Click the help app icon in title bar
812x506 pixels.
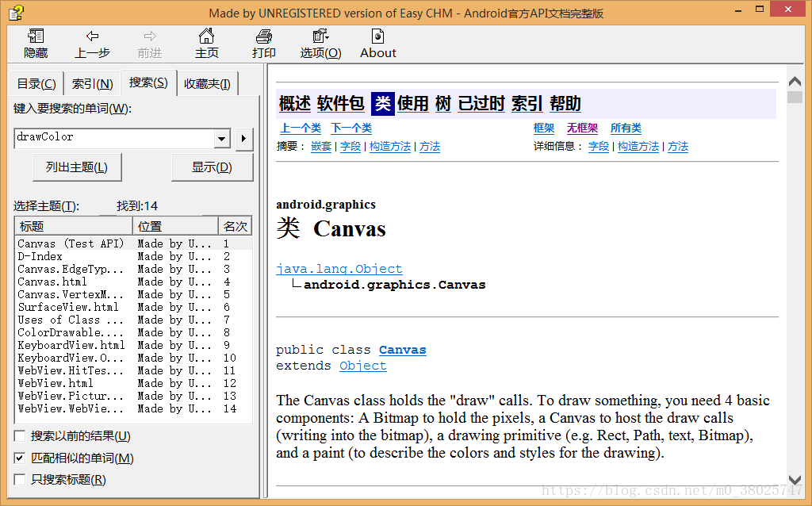click(16, 12)
